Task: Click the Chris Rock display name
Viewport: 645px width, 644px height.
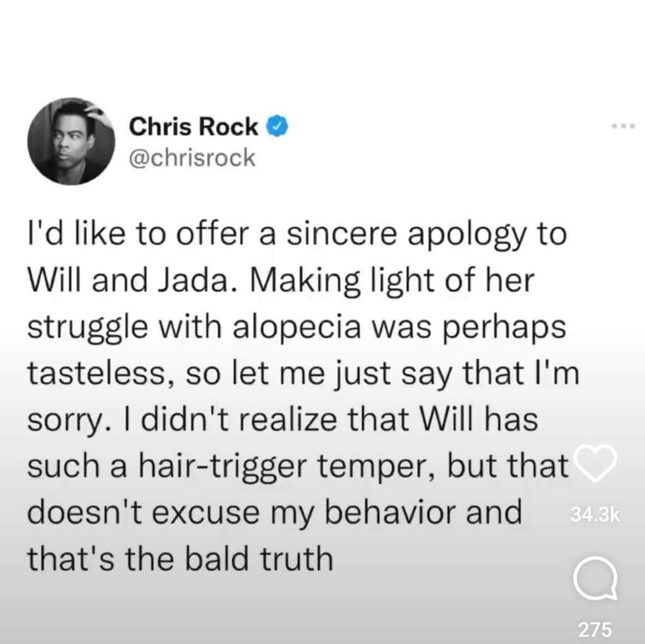Action: pos(193,126)
